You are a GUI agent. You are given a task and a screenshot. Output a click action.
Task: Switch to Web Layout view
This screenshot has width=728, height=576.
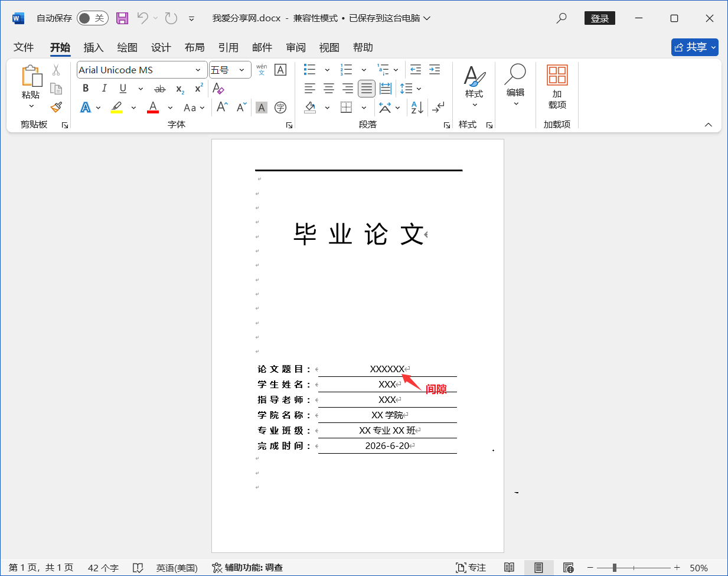(569, 568)
